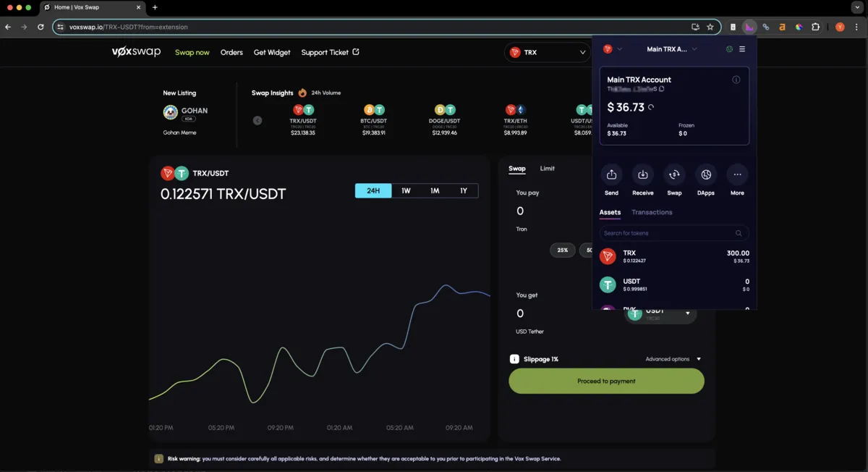Viewport: 868px width, 472px height.
Task: Click the Slippage info icon
Action: [514, 359]
